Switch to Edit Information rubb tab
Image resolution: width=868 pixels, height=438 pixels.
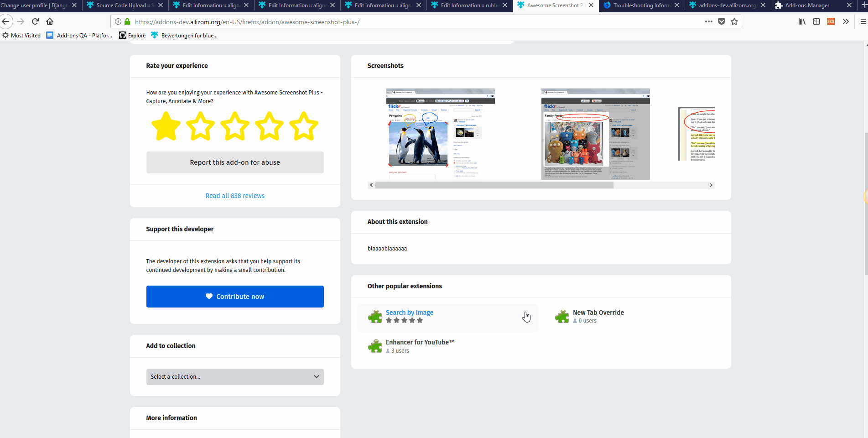[469, 5]
